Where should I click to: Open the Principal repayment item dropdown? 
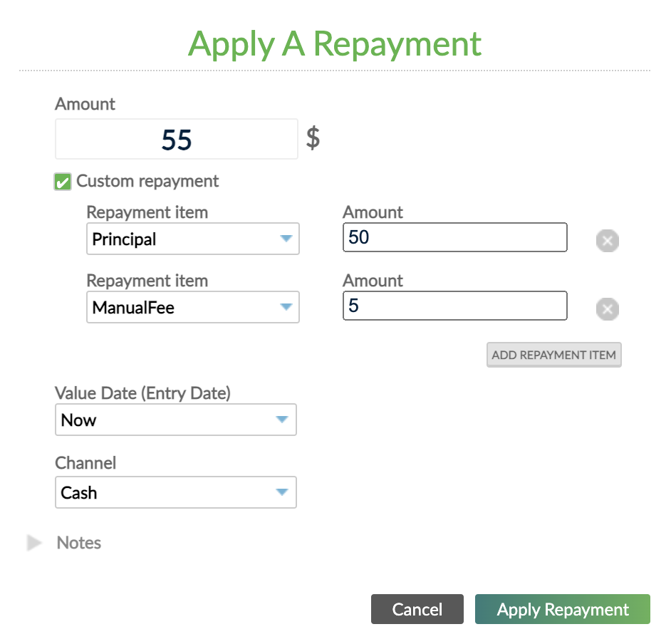coord(192,239)
